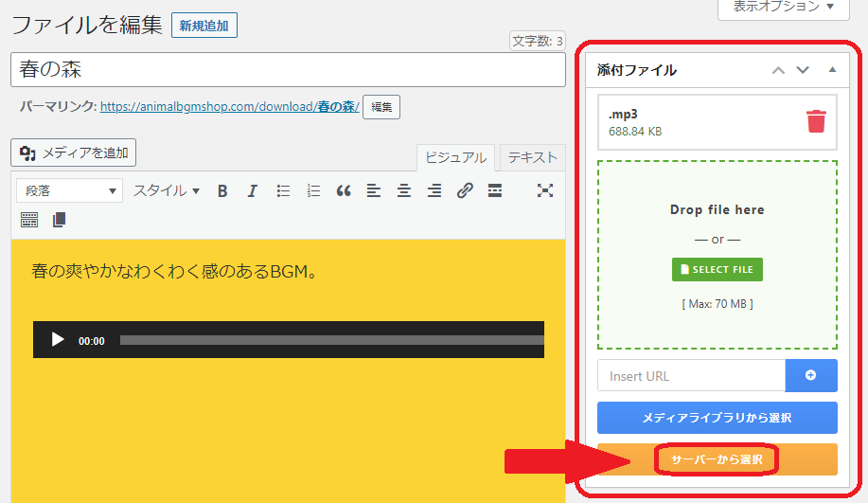Image resolution: width=868 pixels, height=503 pixels.
Task: Apply italic formatting
Action: pos(253,190)
